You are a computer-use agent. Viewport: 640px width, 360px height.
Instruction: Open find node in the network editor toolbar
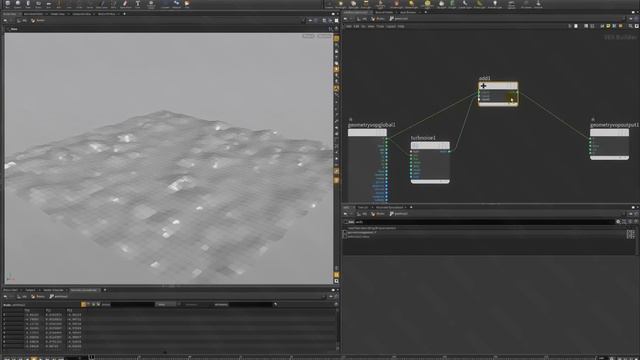[631, 26]
